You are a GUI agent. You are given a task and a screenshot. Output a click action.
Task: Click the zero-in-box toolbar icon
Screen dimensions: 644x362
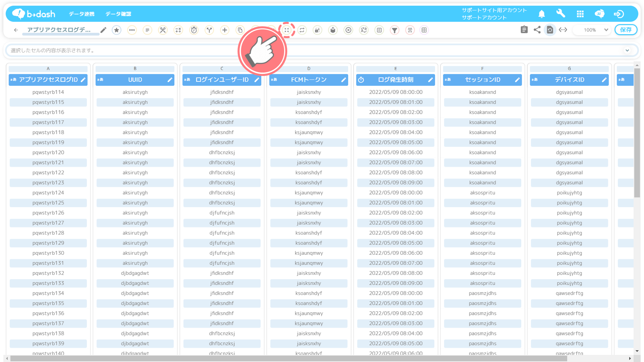[x=379, y=30]
